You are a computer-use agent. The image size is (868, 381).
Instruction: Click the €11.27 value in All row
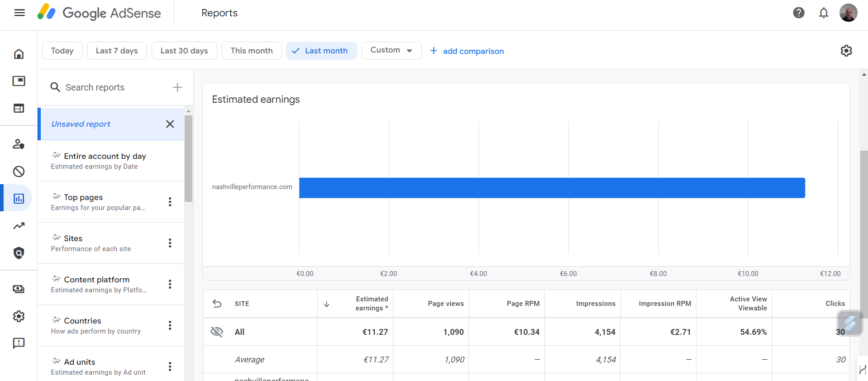point(375,332)
